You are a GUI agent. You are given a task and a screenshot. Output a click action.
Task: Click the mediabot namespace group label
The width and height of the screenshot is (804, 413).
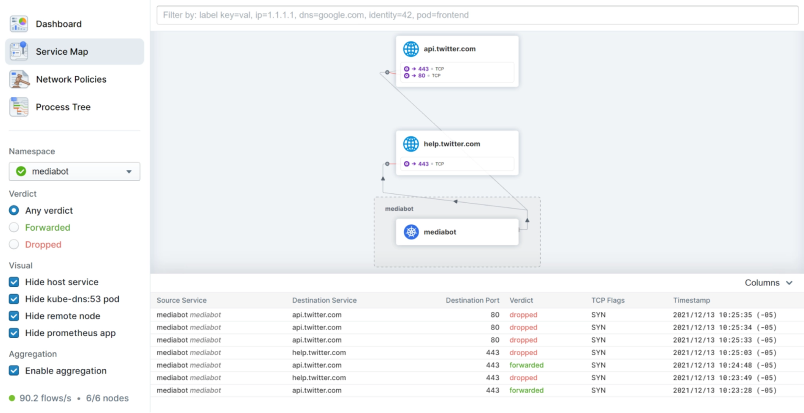point(399,209)
